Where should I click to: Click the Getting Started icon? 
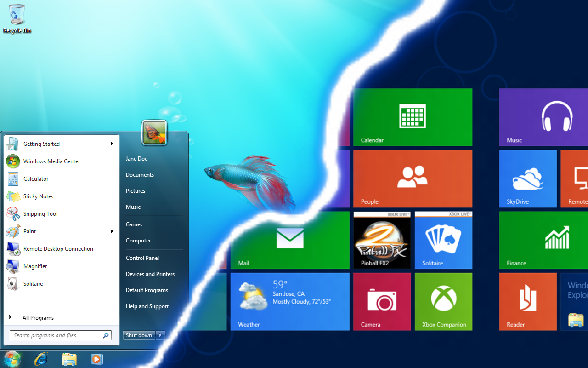click(12, 144)
